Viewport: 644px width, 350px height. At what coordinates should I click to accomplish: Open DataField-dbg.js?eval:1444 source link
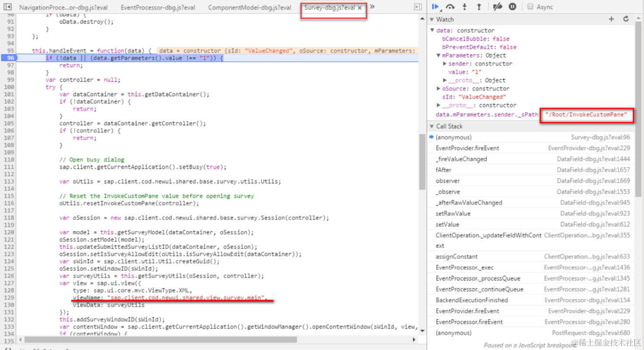point(593,159)
